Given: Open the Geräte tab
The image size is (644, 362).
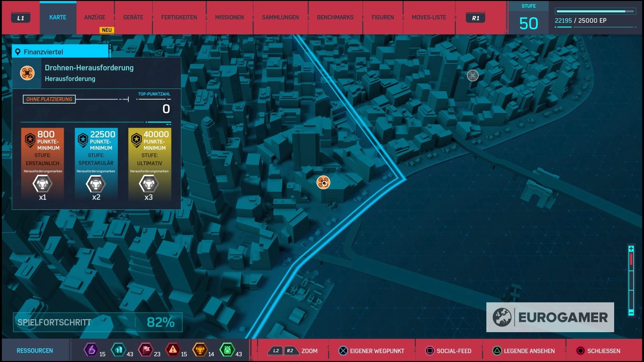Looking at the screenshot, I should pyautogui.click(x=133, y=17).
